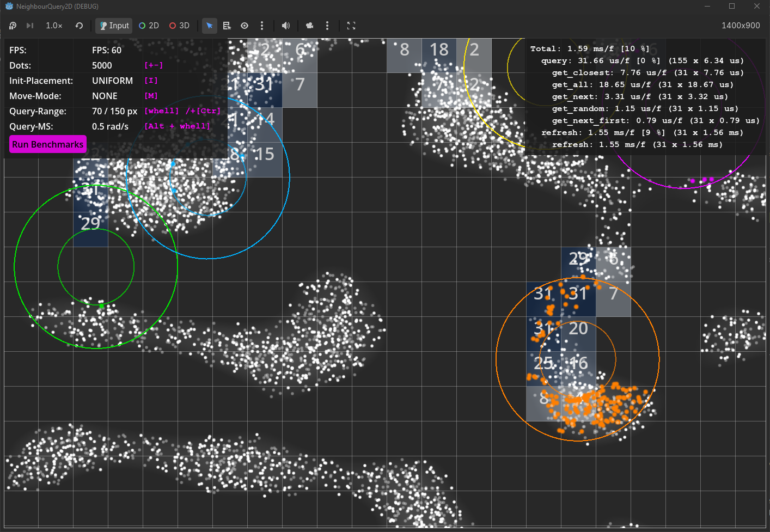Click the 5000 dots count value

coord(102,65)
